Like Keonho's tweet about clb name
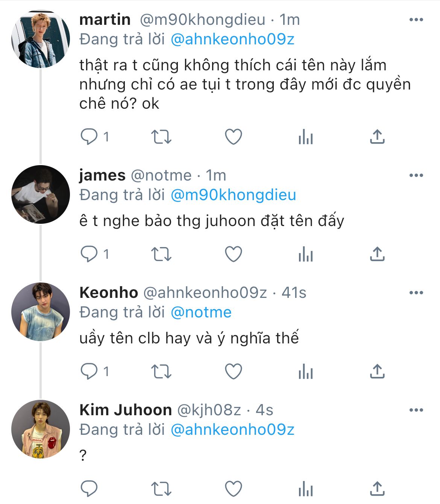The image size is (440, 504). tap(233, 372)
